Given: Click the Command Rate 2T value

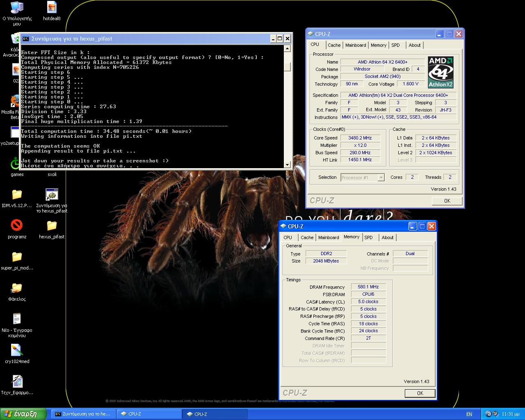Looking at the screenshot, I should click(368, 338).
